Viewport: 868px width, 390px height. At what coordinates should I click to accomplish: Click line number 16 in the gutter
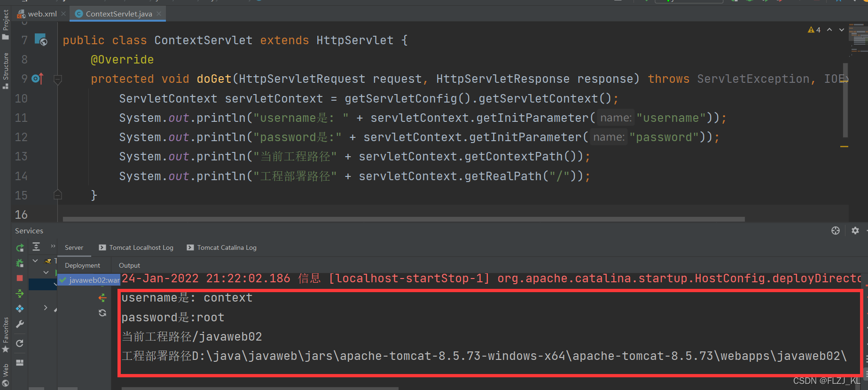click(21, 215)
